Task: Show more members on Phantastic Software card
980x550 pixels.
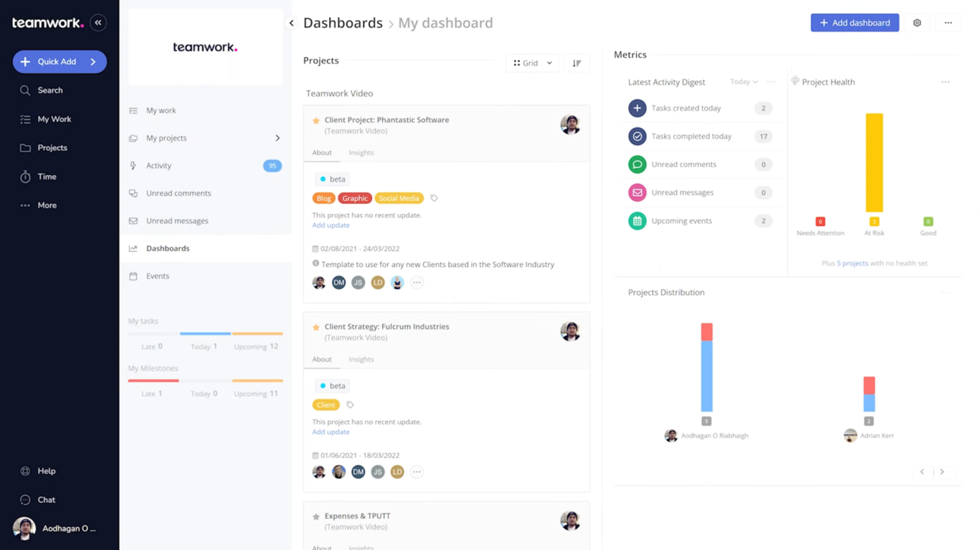Action: pos(416,283)
